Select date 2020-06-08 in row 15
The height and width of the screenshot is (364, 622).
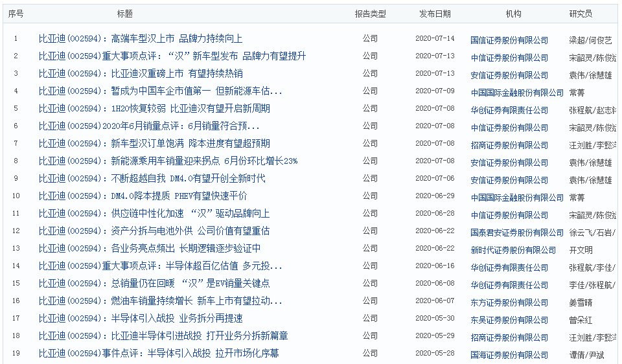tap(435, 282)
